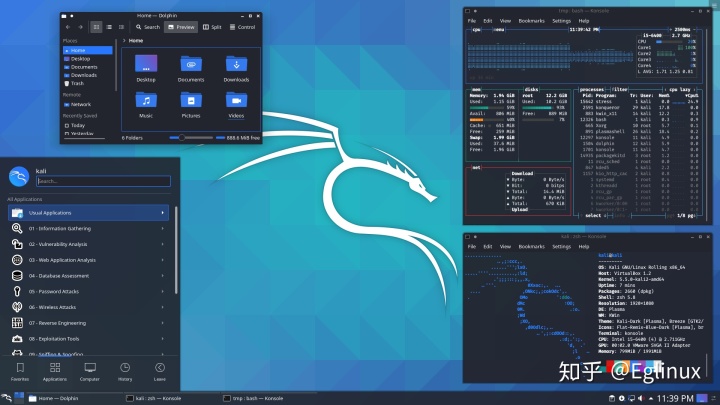The height and width of the screenshot is (405, 720).
Task: Click the desktop pager icon in taskbar
Action: pos(19,398)
